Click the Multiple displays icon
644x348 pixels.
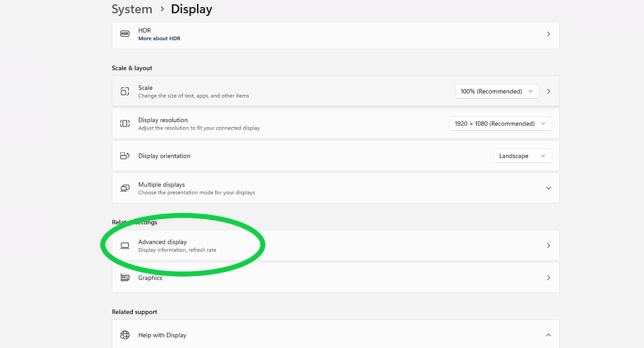tap(125, 188)
